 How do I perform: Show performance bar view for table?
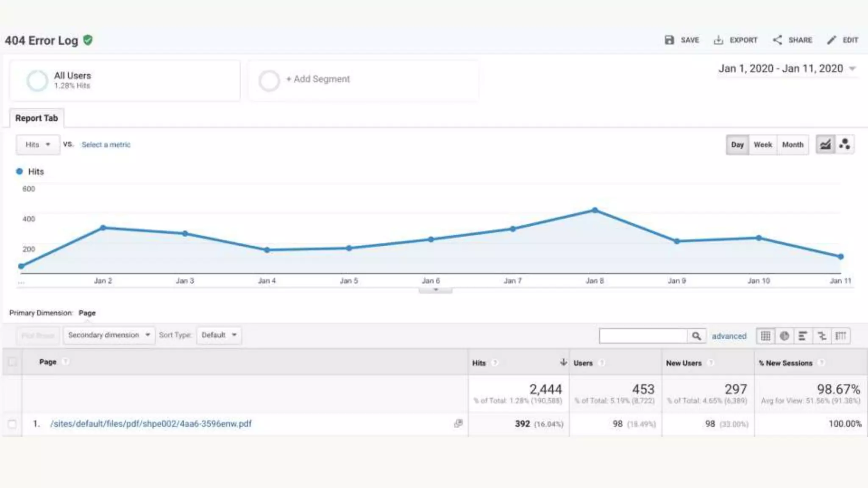tap(803, 336)
